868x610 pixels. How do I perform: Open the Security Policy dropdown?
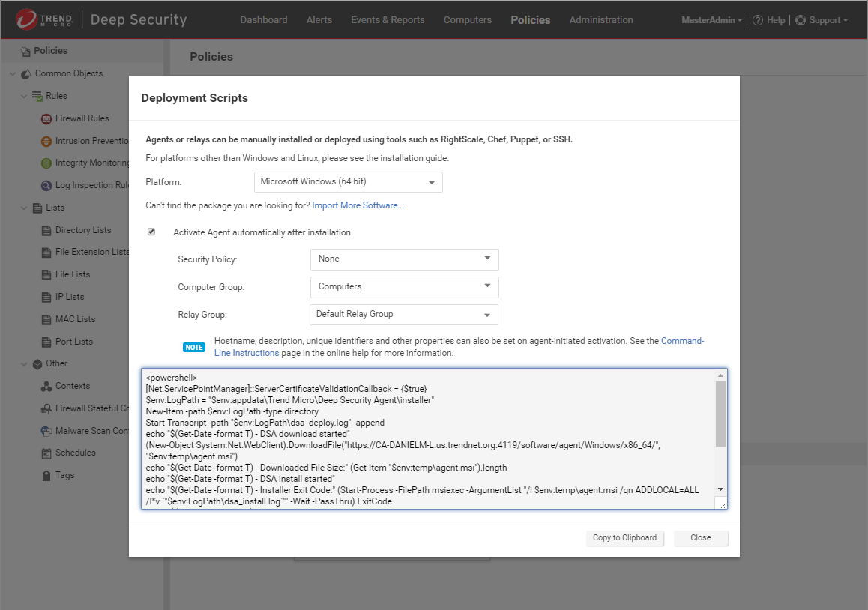pyautogui.click(x=404, y=259)
